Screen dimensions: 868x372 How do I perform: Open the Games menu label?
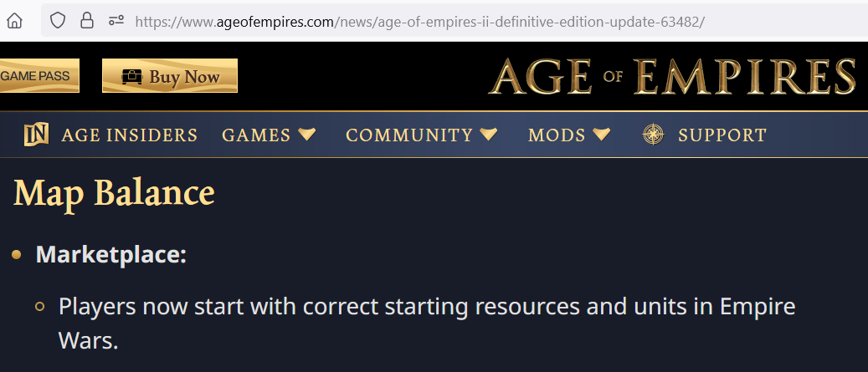click(x=256, y=135)
